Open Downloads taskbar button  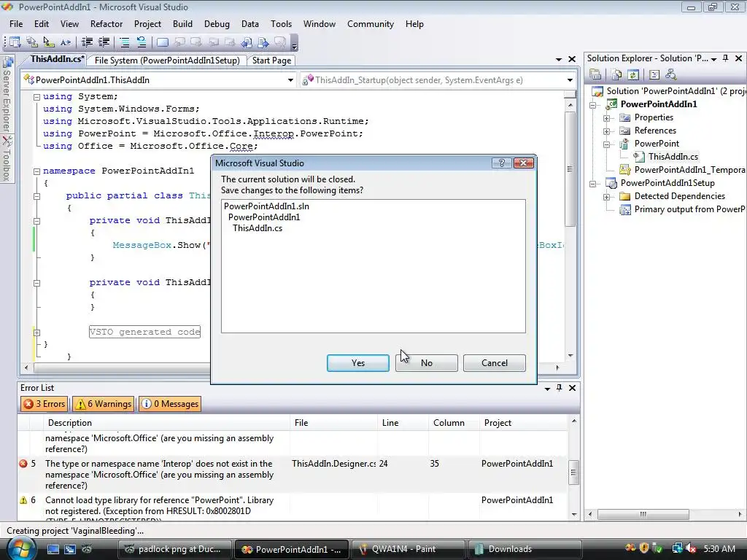[x=525, y=549]
